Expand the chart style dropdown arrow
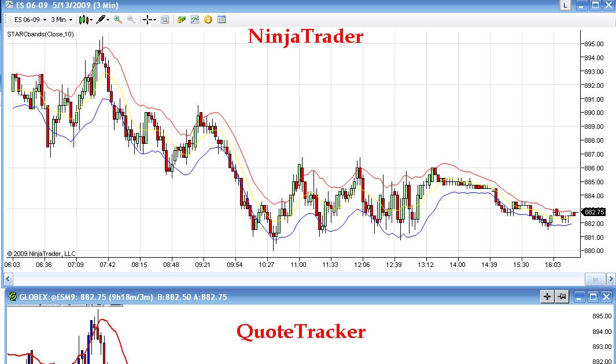This screenshot has height=364, width=616. 91,20
